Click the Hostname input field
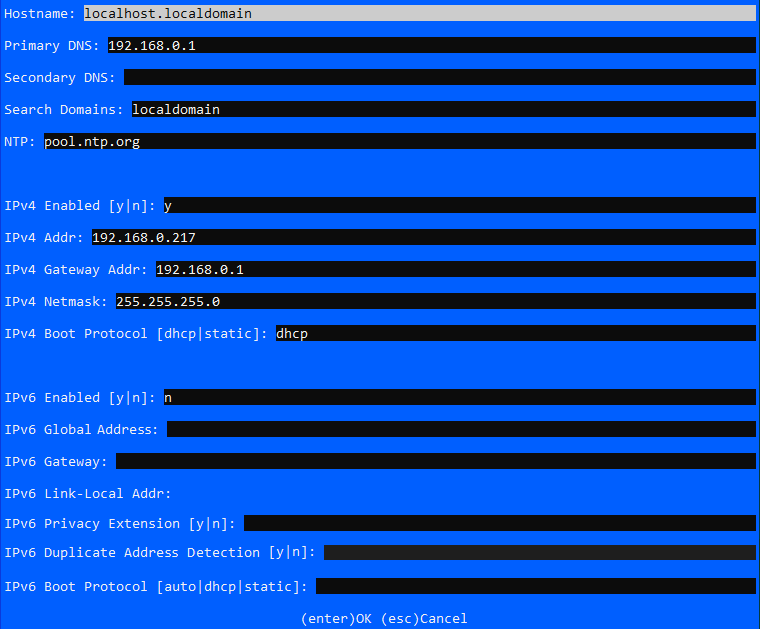The width and height of the screenshot is (760, 629). coord(418,13)
